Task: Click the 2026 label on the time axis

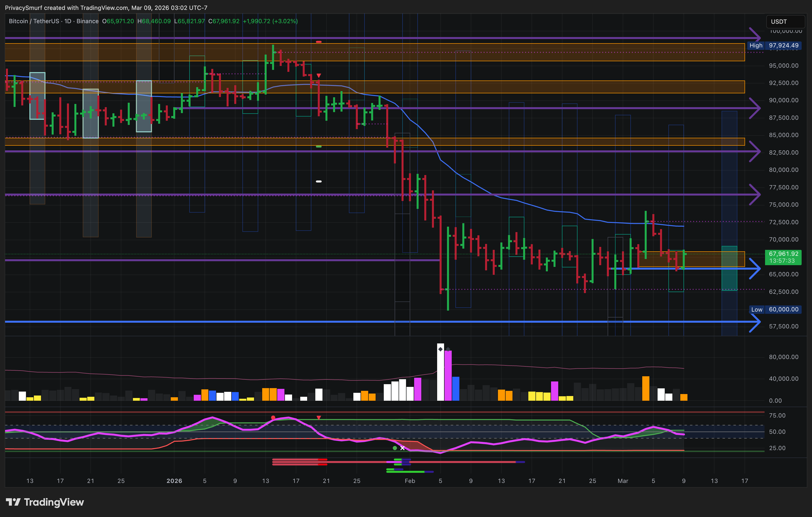Action: [x=174, y=481]
